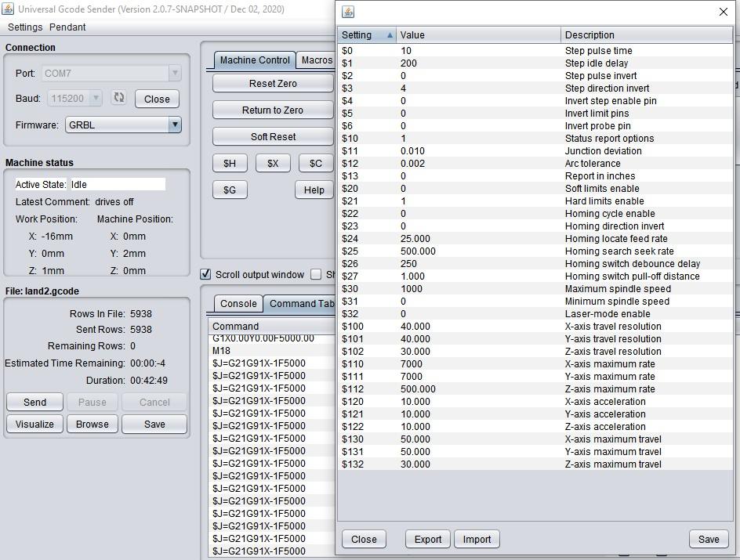Click Save in the settings dialog

[709, 540]
